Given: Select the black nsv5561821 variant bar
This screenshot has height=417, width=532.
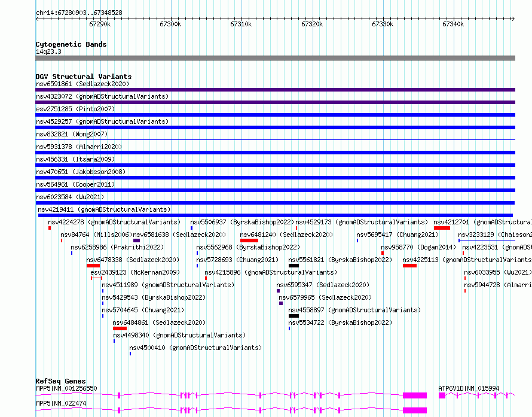Looking at the screenshot, I should pos(294,266).
